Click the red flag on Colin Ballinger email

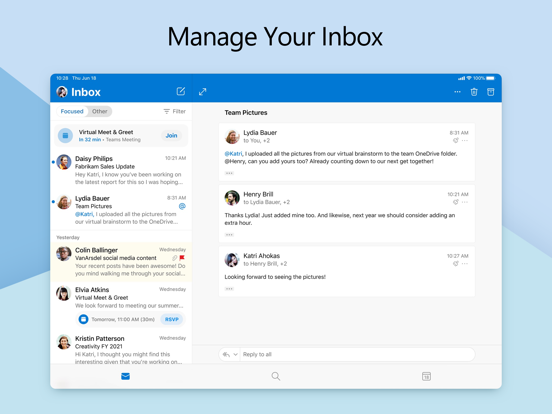coord(182,258)
